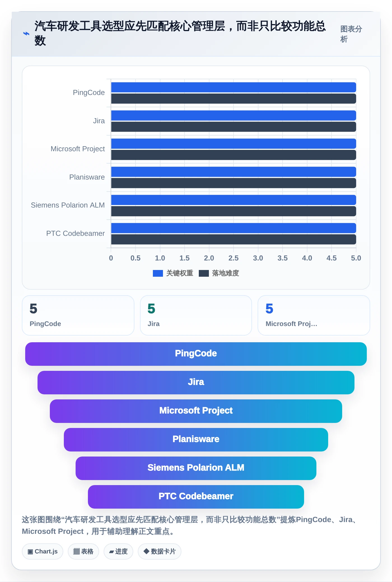Click the Chart.js tag
The width and height of the screenshot is (392, 582).
(43, 551)
